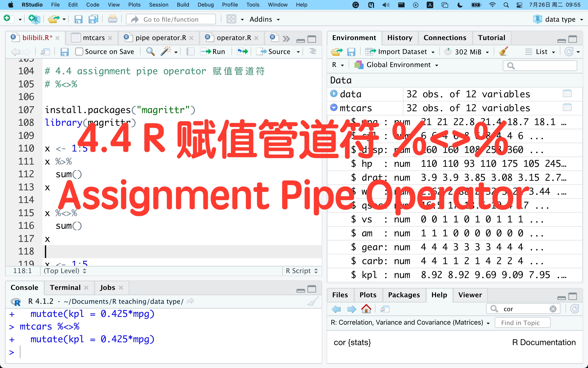This screenshot has height=368, width=588.
Task: Open the History tab
Action: point(400,38)
